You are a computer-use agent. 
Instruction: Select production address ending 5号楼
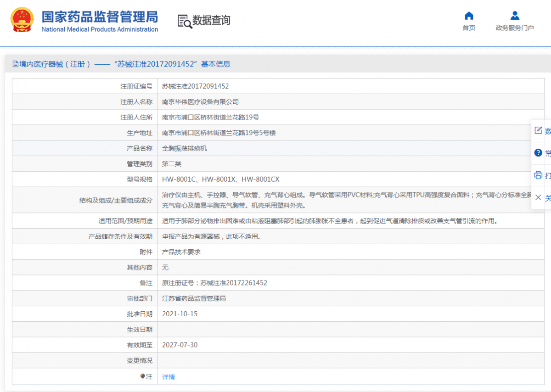(219, 133)
